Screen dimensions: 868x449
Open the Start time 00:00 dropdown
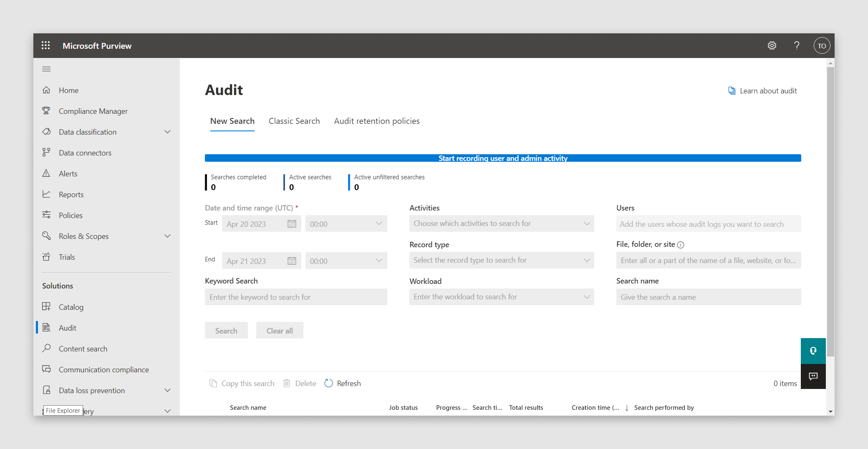[x=346, y=224]
